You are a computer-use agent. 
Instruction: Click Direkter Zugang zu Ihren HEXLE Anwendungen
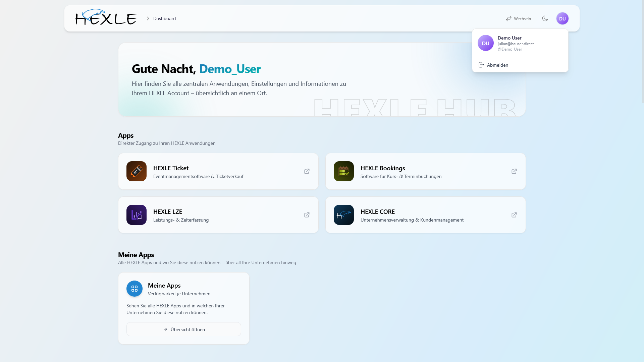pos(167,143)
